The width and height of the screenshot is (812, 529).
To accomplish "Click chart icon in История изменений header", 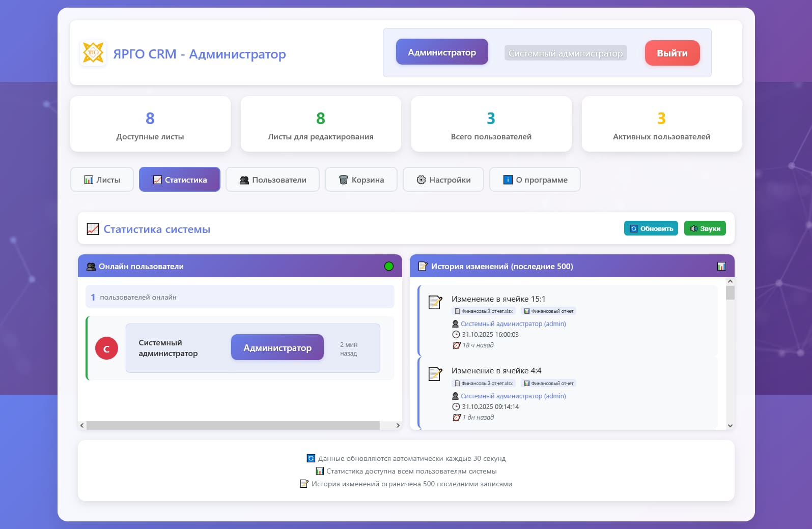I will tap(721, 266).
